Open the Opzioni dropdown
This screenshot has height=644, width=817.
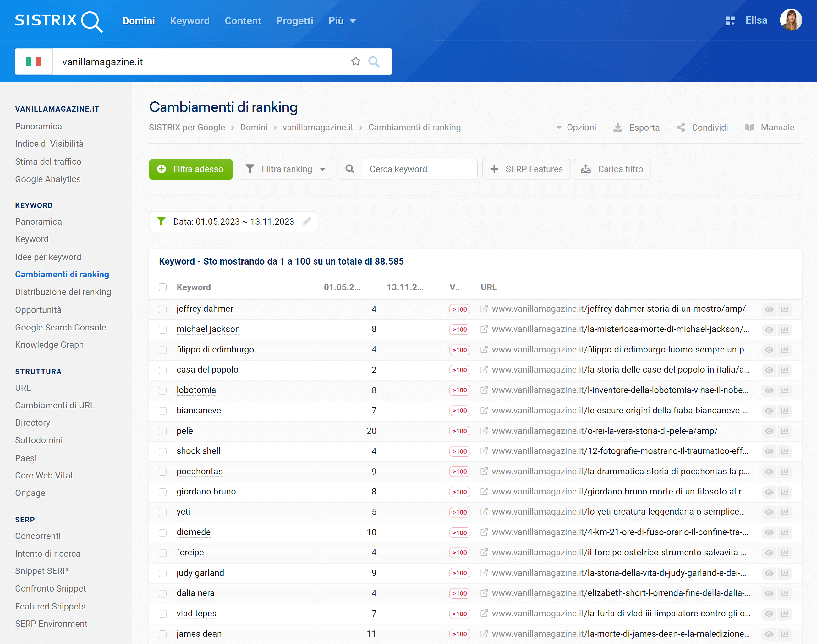[576, 128]
